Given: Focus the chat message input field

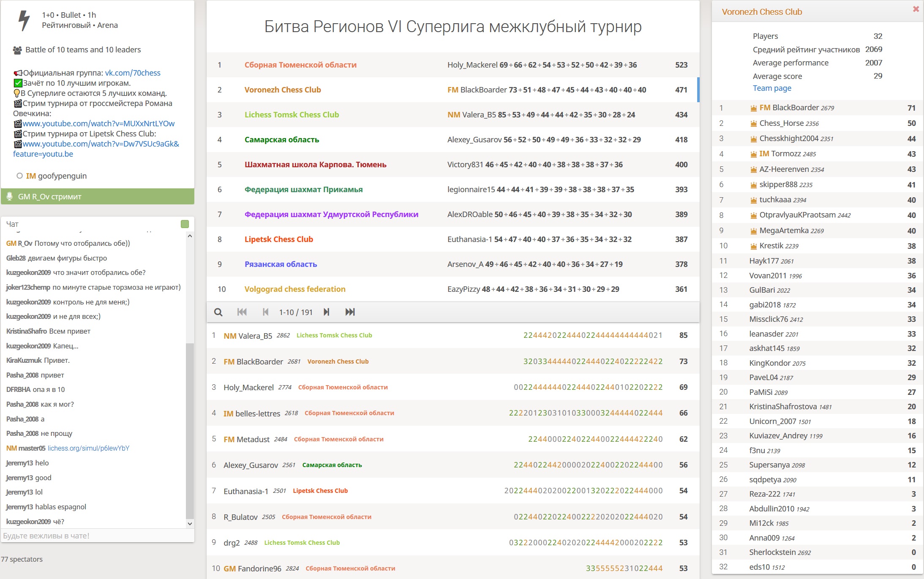Looking at the screenshot, I should coord(98,536).
